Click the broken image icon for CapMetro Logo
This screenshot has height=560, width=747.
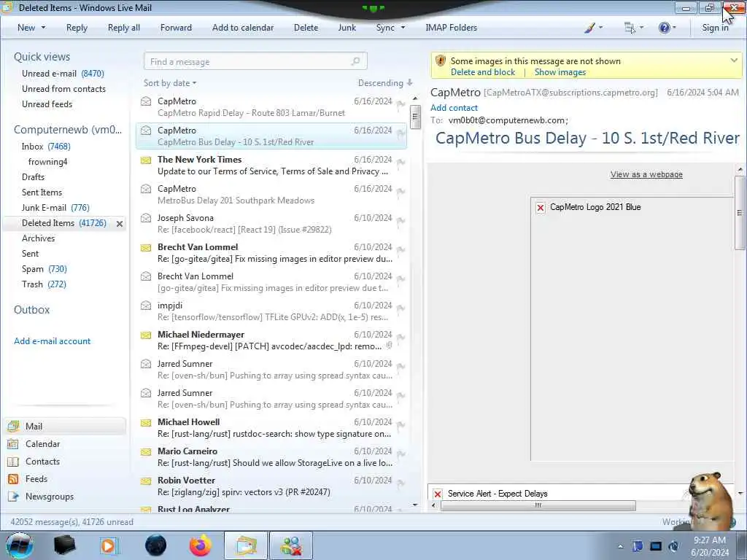pos(541,208)
